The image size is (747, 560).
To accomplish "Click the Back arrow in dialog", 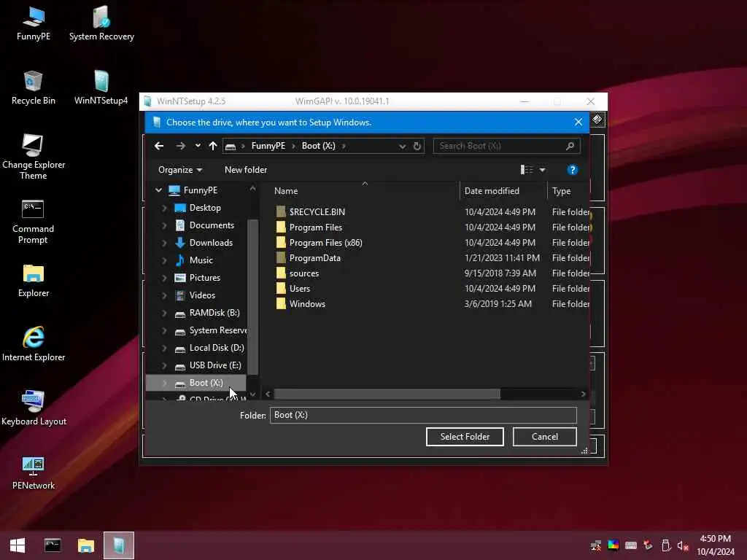I will click(159, 146).
